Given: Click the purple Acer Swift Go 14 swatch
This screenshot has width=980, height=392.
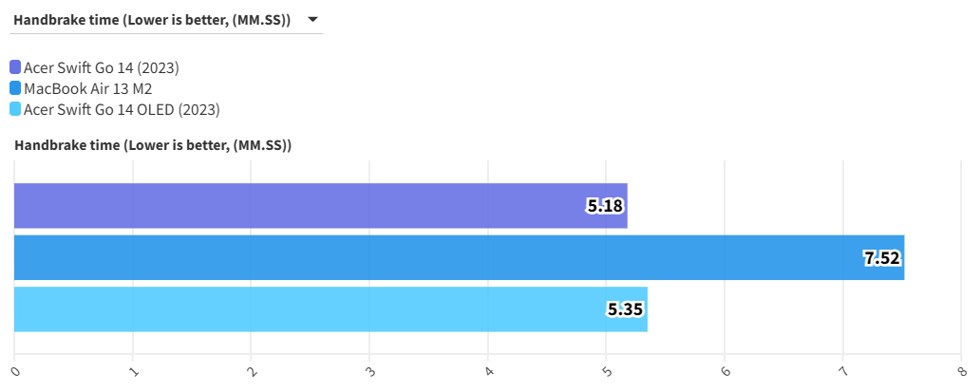Looking at the screenshot, I should 15,67.
